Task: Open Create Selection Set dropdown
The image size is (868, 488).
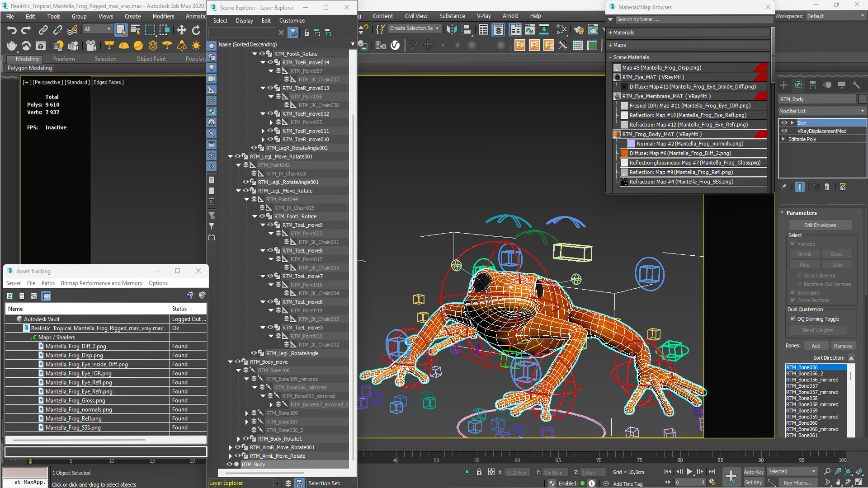Action: [414, 28]
